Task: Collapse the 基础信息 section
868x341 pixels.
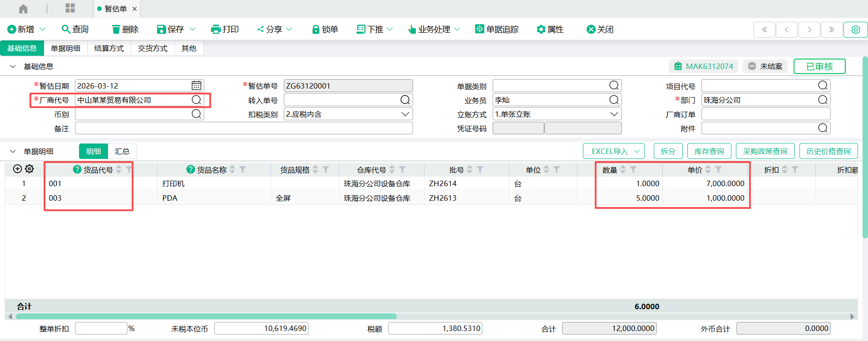Action: [13, 66]
